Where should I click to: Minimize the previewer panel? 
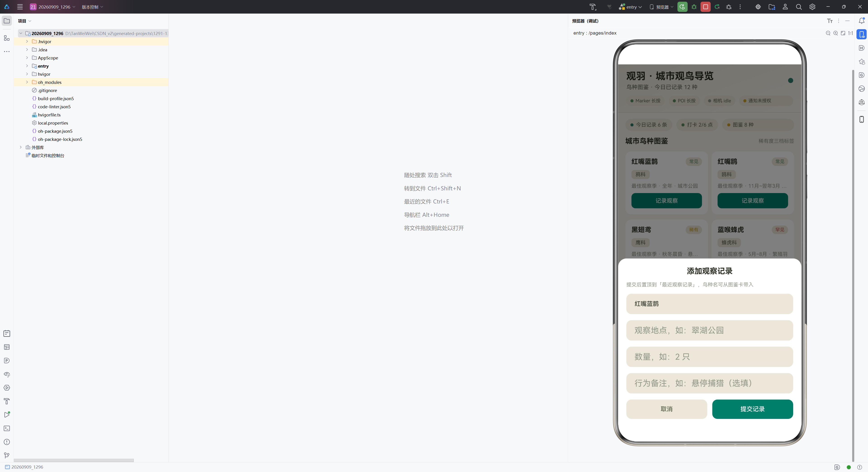847,21
